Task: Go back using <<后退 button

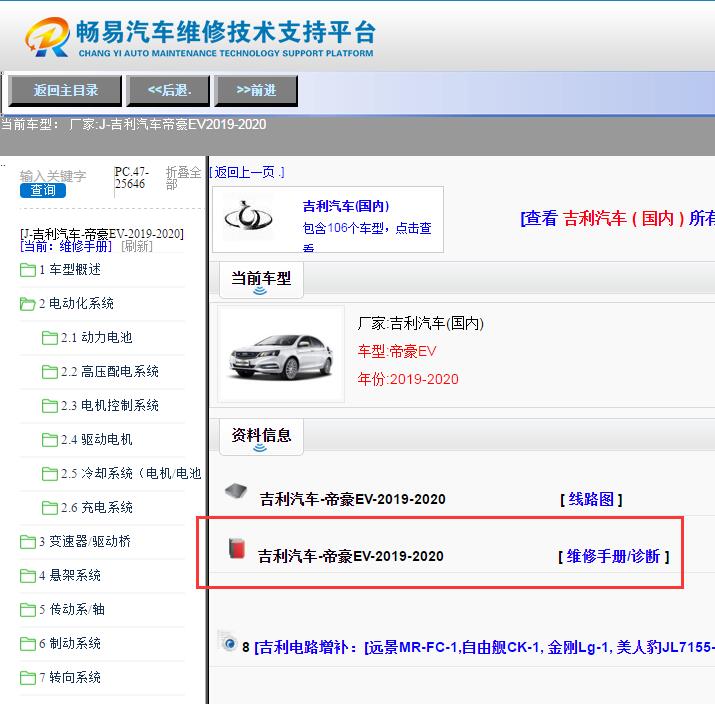Action: tap(168, 90)
